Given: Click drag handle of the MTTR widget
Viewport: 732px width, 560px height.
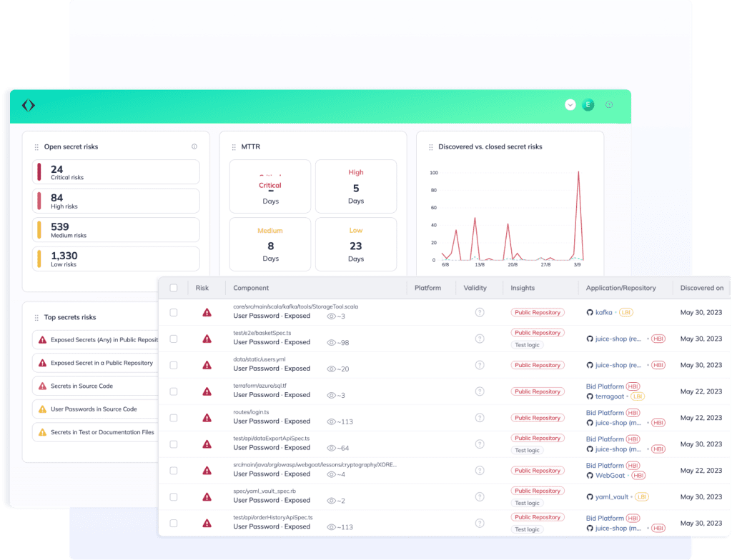Looking at the screenshot, I should pyautogui.click(x=234, y=147).
